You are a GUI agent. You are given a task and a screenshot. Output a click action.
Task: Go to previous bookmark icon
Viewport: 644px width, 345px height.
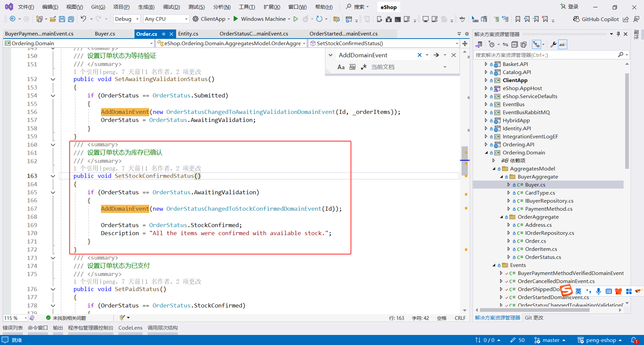tap(527, 19)
